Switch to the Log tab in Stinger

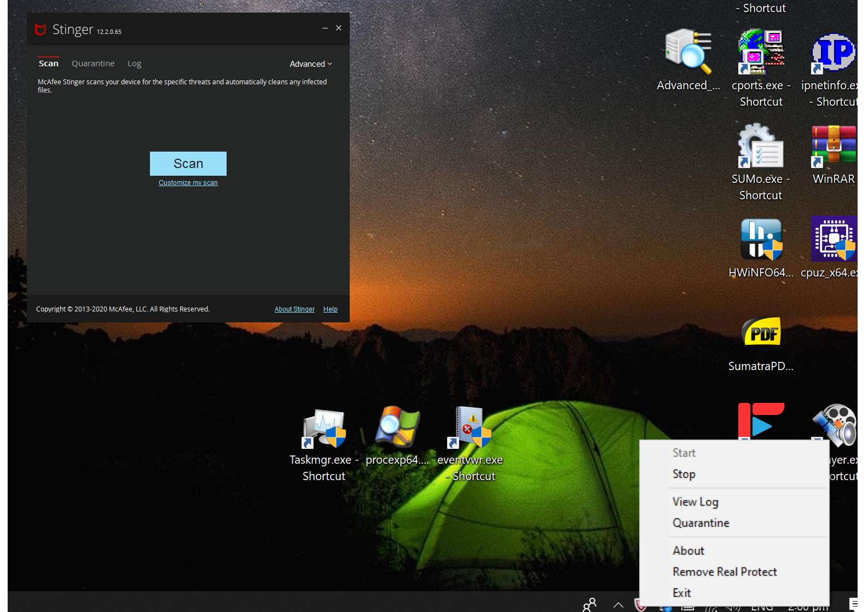pos(135,63)
